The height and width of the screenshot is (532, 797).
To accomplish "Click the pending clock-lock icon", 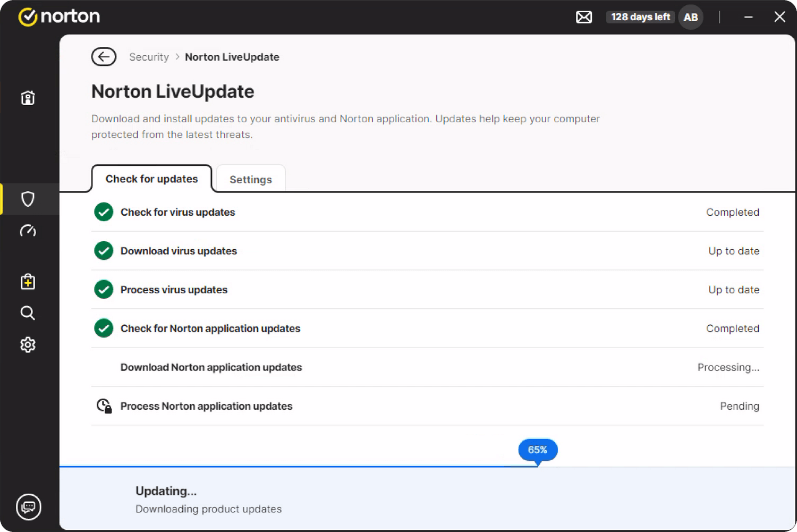I will pos(104,406).
